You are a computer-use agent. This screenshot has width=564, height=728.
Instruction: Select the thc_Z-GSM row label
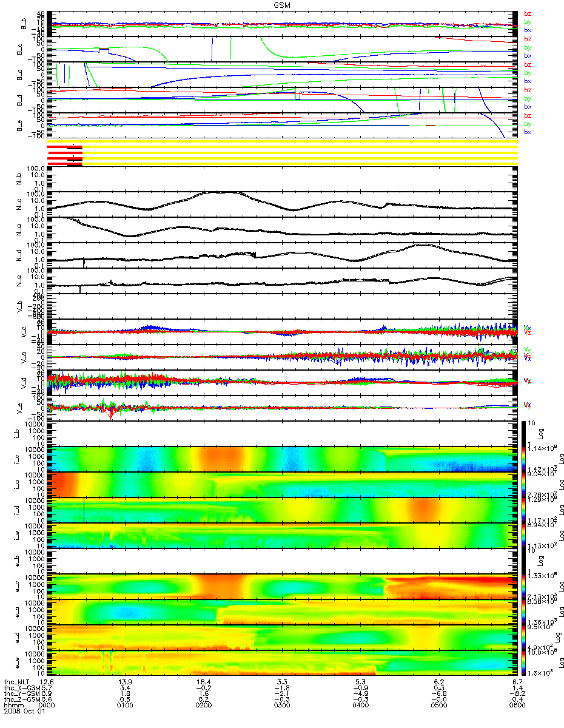21,700
